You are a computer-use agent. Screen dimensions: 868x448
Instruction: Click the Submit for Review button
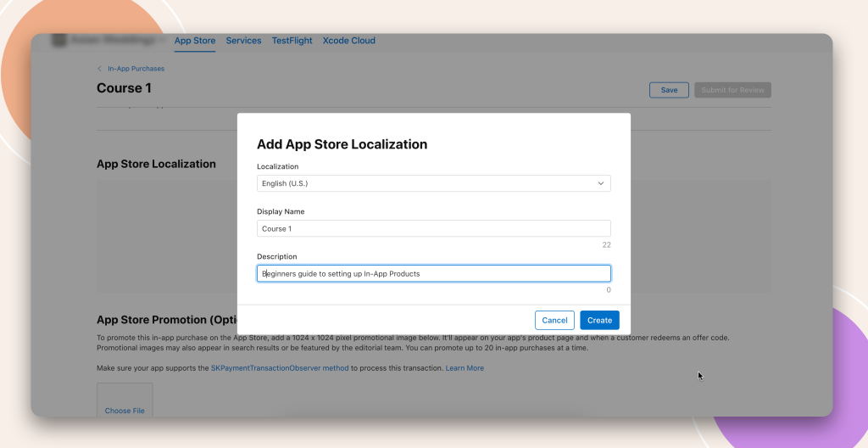[732, 90]
